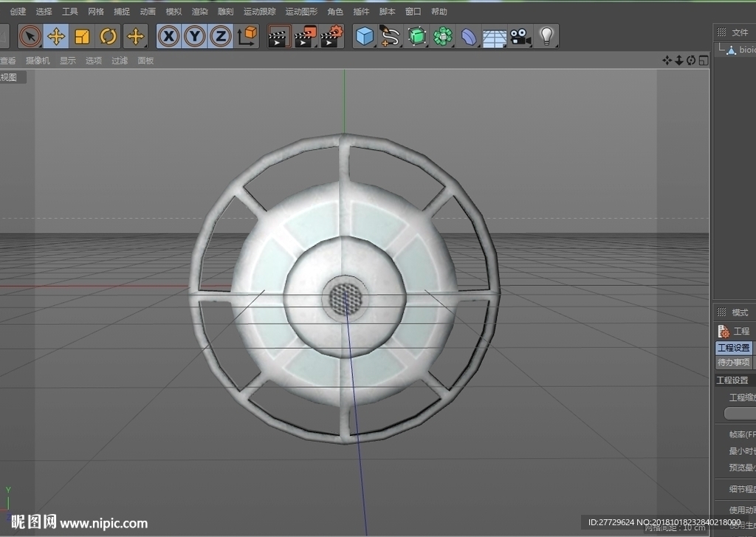Add a Cube primitive object
The width and height of the screenshot is (756, 537).
[365, 36]
